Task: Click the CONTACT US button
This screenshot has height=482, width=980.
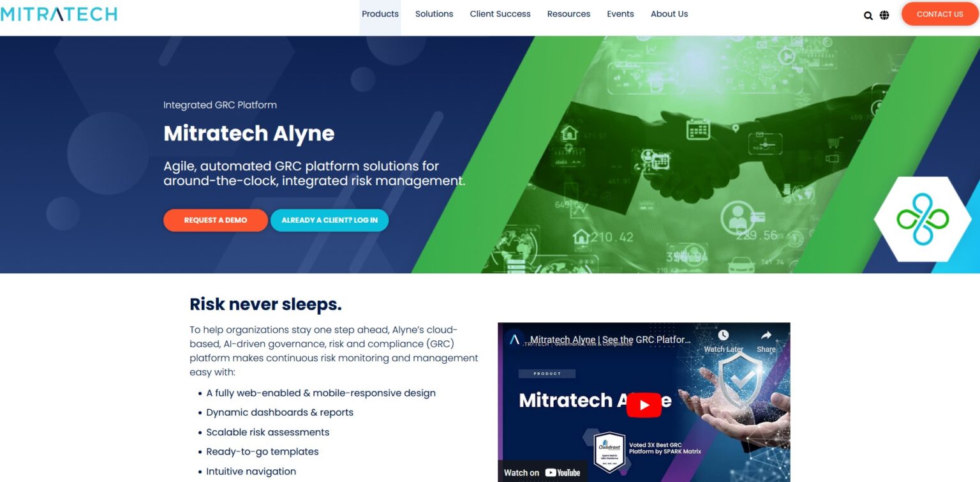Action: tap(940, 14)
